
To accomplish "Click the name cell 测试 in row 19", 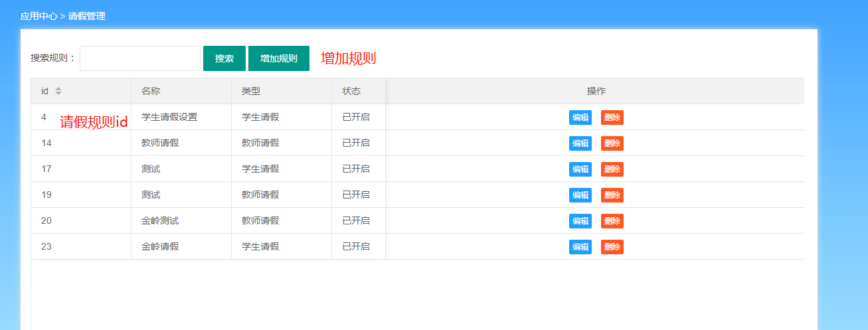I will (181, 195).
